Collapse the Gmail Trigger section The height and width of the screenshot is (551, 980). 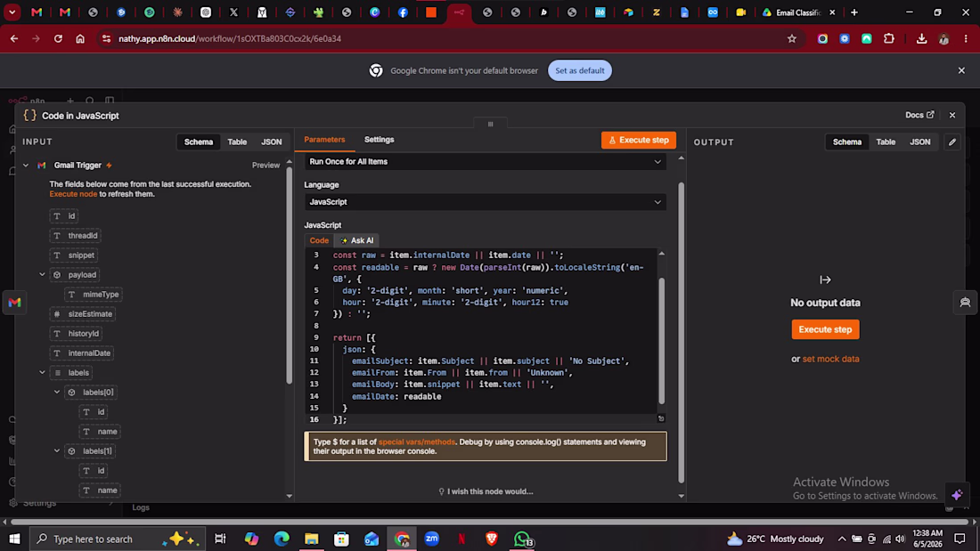pos(26,166)
